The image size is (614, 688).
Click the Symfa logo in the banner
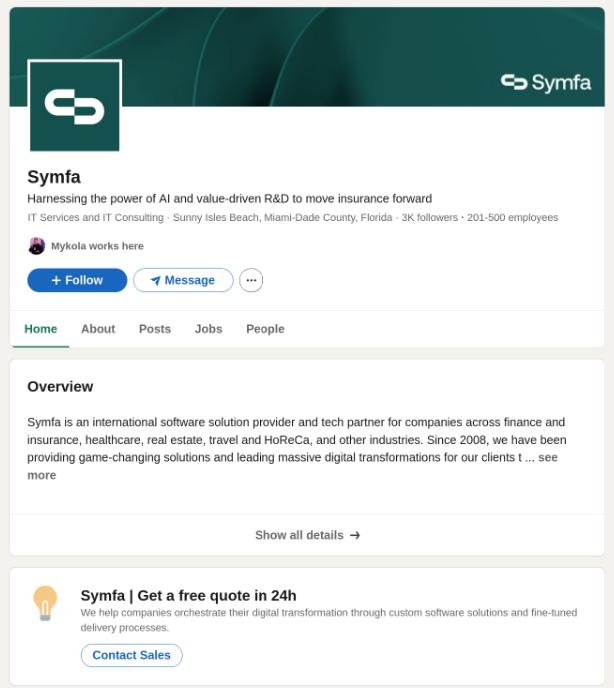pos(546,82)
